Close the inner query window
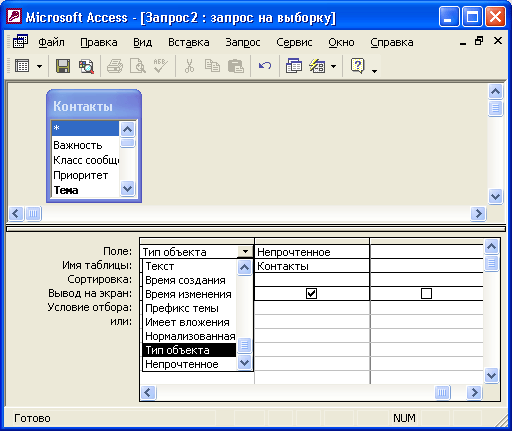This screenshot has height=431, width=512. coord(498,41)
